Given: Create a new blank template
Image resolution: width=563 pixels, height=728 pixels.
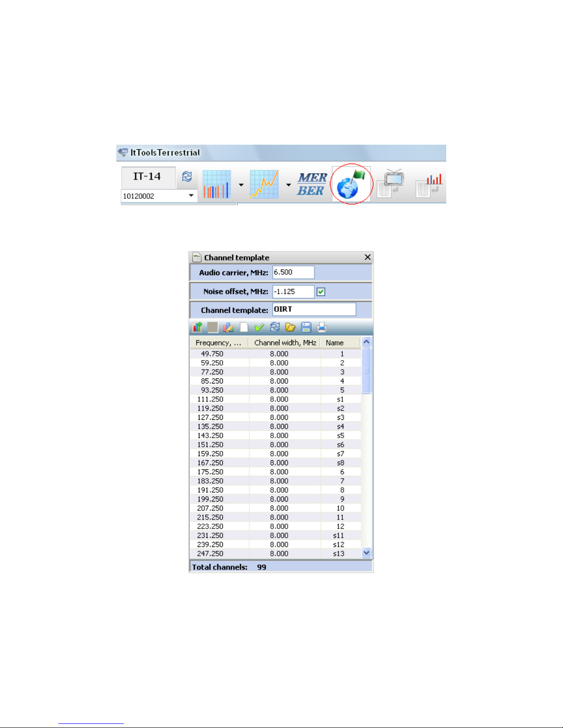Looking at the screenshot, I should point(244,327).
